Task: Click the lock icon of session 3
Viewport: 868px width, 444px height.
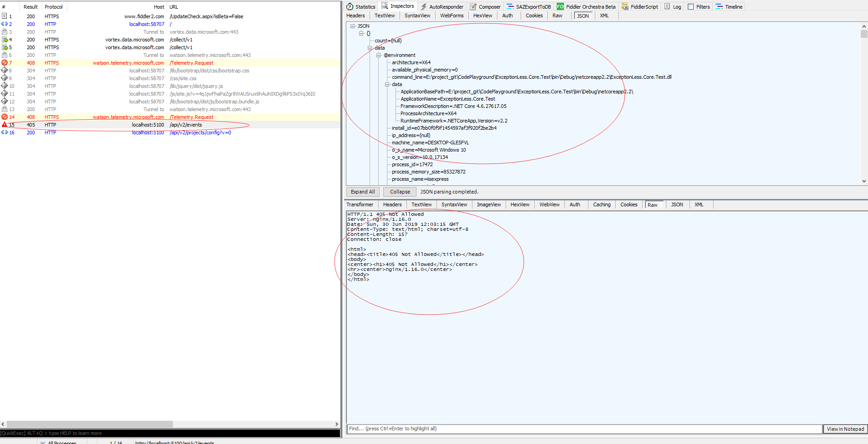Action: (4, 31)
